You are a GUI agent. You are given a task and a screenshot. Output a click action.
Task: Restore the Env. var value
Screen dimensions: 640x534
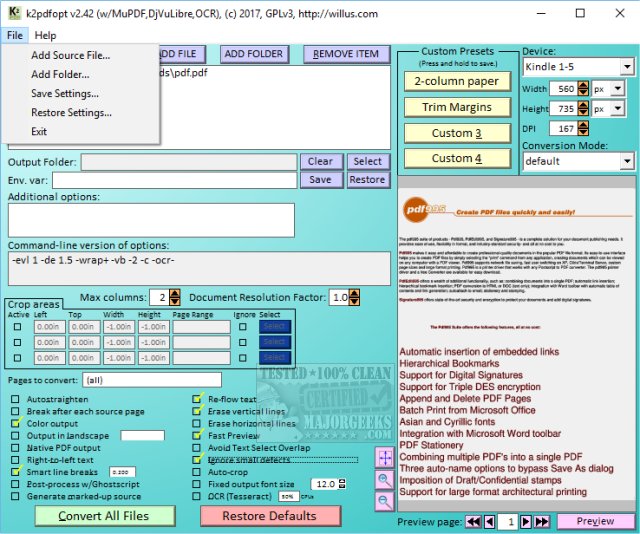coord(368,180)
